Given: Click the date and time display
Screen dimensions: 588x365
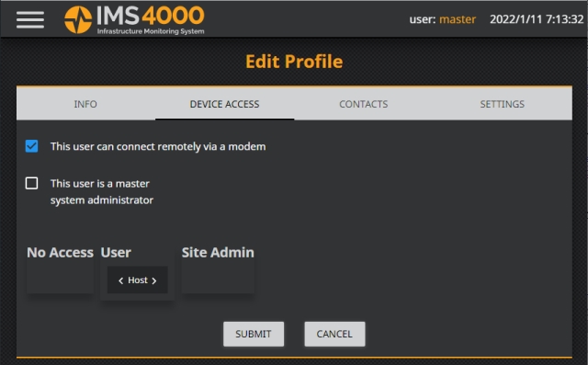Looking at the screenshot, I should click(x=537, y=19).
